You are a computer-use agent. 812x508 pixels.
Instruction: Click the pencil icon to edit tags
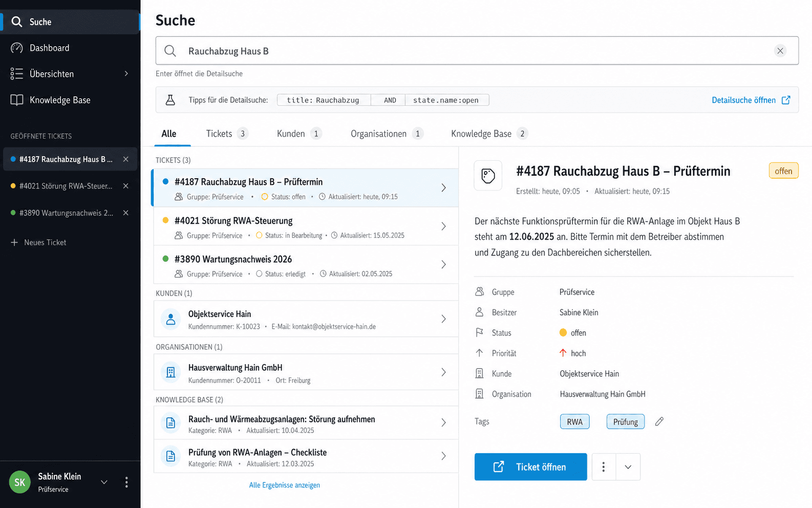(659, 421)
